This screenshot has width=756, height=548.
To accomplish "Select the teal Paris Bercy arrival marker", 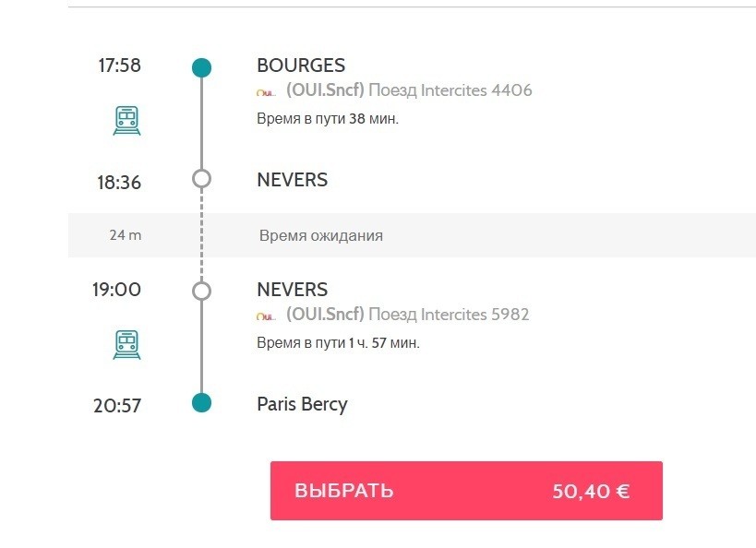I will pos(201,402).
